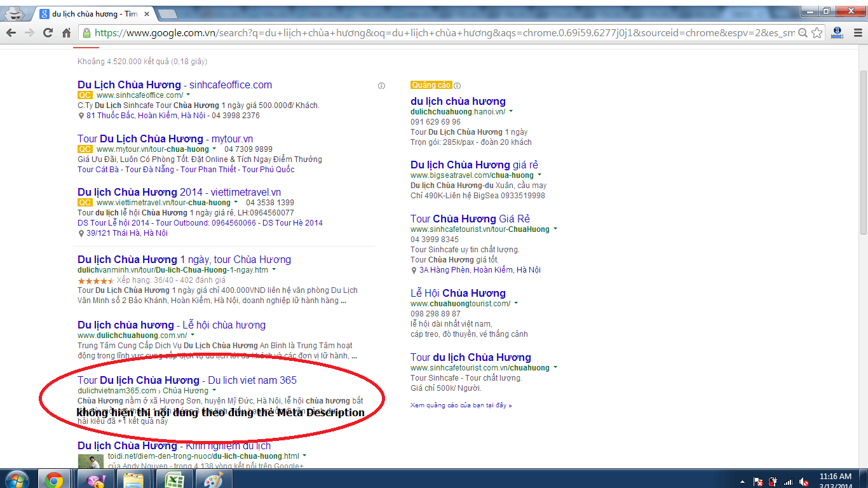The width and height of the screenshot is (868, 488).
Task: Open 'Du lịch Chùa Hương 2014 - viettimetravel.vn'
Action: click(179, 192)
